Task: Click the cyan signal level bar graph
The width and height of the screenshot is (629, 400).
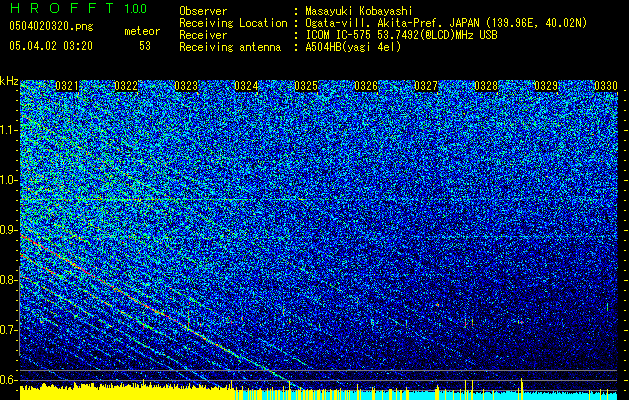Action: 426,394
